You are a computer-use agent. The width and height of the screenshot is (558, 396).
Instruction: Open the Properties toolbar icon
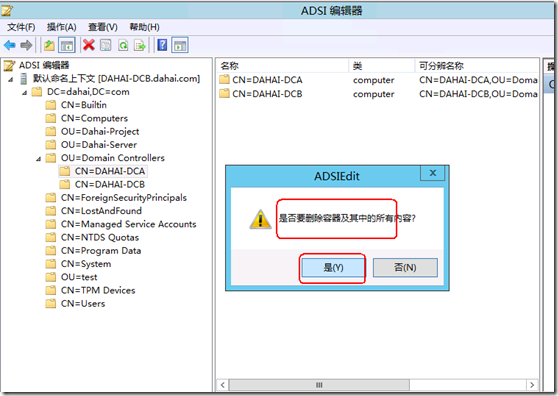point(106,45)
